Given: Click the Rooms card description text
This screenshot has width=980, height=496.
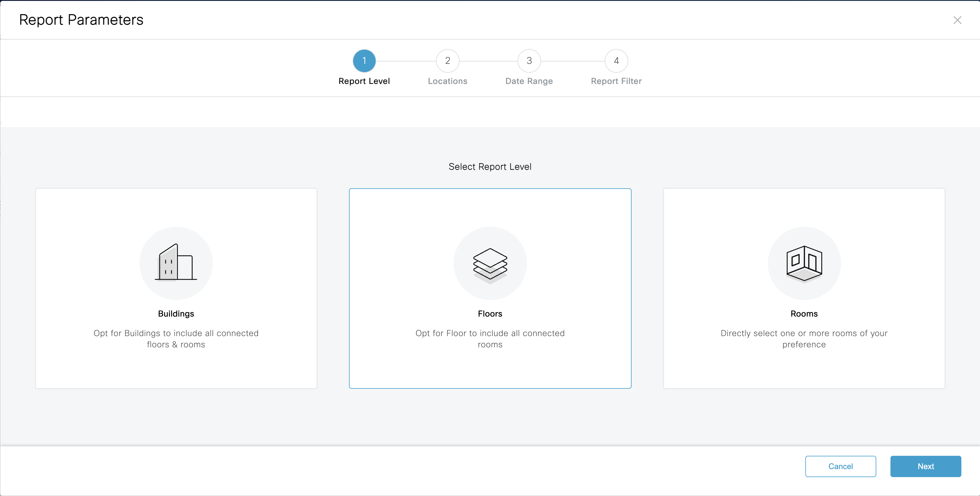Looking at the screenshot, I should coord(804,338).
